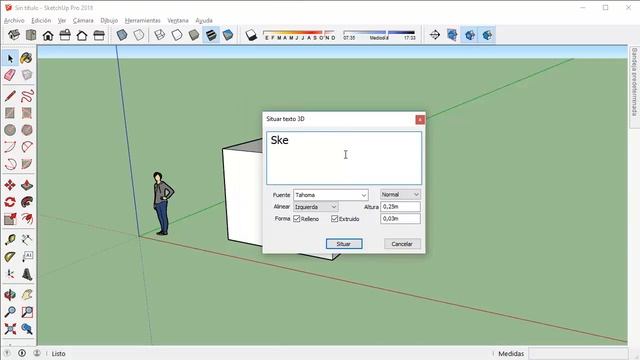Enable Monochrome face style
This screenshot has width=640, height=360.
pyautogui.click(x=228, y=35)
